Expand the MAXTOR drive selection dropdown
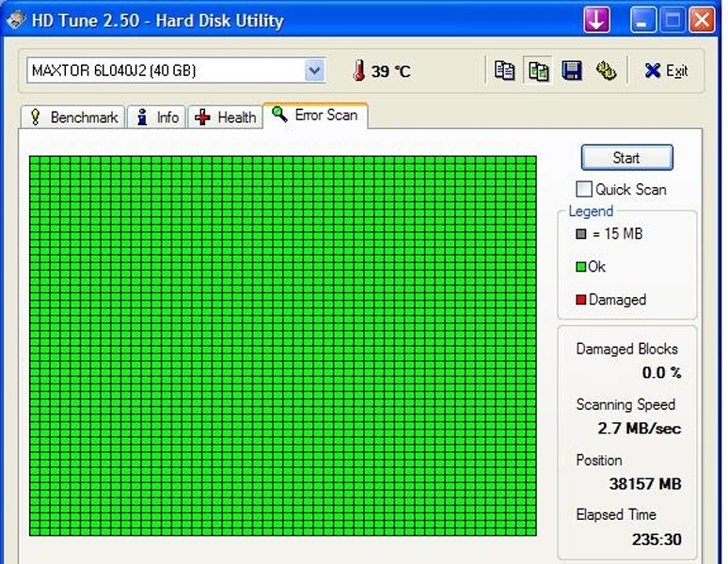Viewport: 728px width, 564px height. coord(314,70)
